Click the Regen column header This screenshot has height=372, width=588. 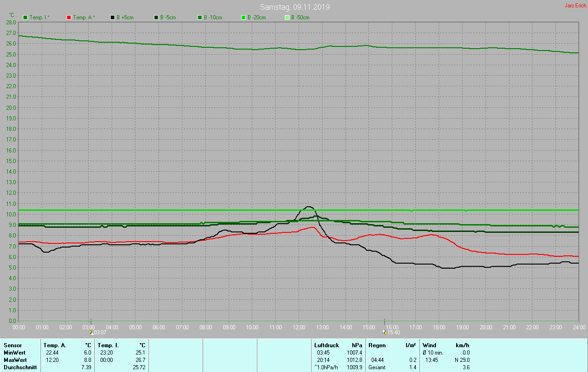(x=377, y=345)
